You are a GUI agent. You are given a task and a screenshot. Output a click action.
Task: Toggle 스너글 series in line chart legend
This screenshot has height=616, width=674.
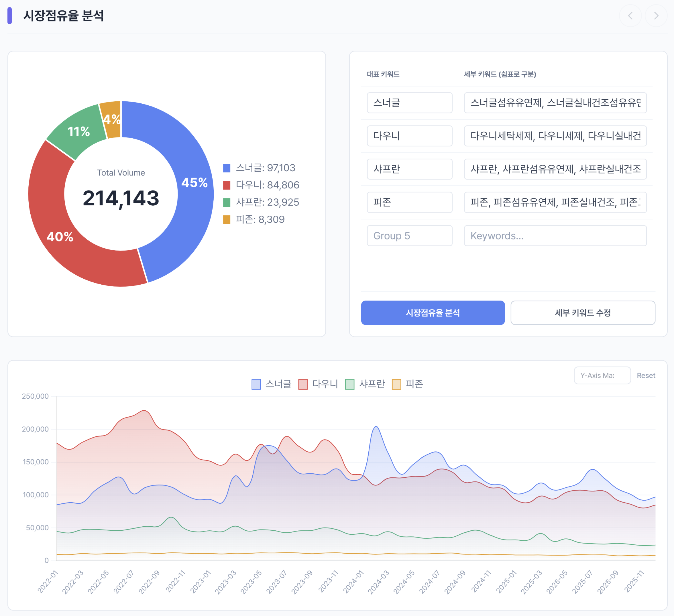coord(272,384)
